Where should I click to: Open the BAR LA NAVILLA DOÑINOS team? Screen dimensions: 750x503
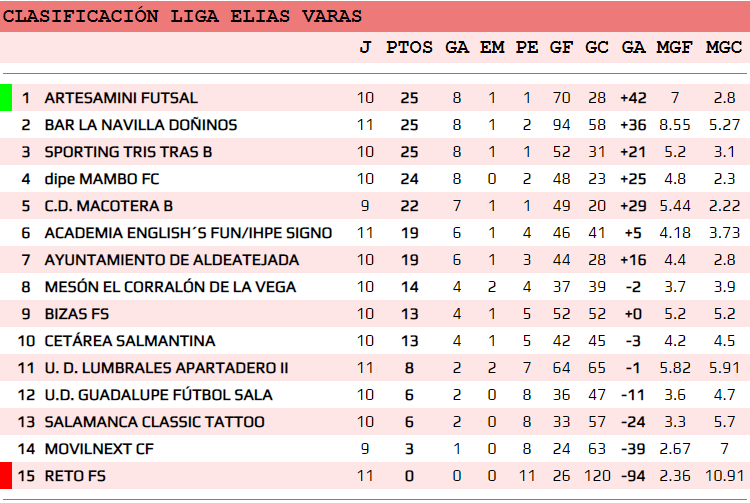[141, 125]
